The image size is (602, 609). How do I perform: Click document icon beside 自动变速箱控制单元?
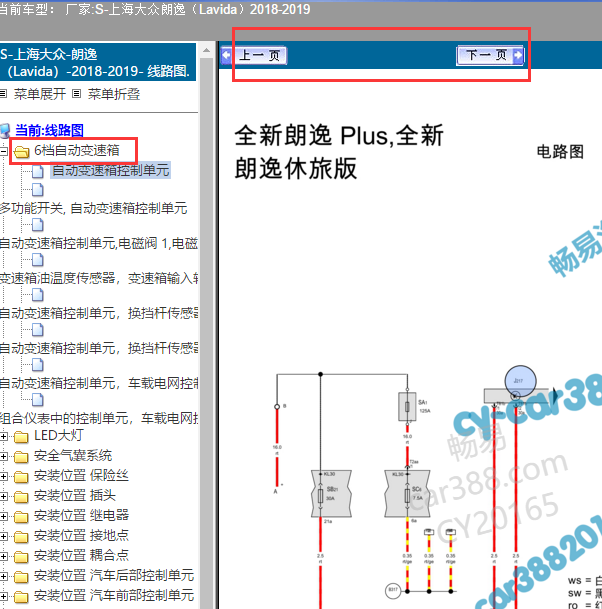coord(38,171)
